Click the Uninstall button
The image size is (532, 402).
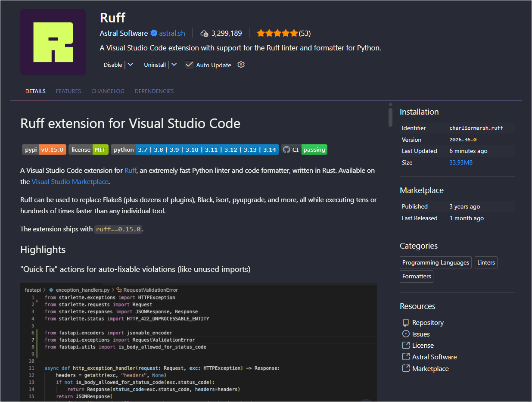click(x=155, y=65)
